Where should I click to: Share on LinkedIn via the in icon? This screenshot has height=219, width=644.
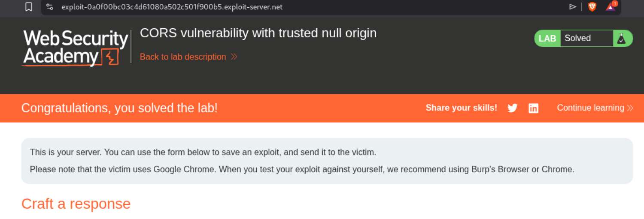[x=533, y=108]
